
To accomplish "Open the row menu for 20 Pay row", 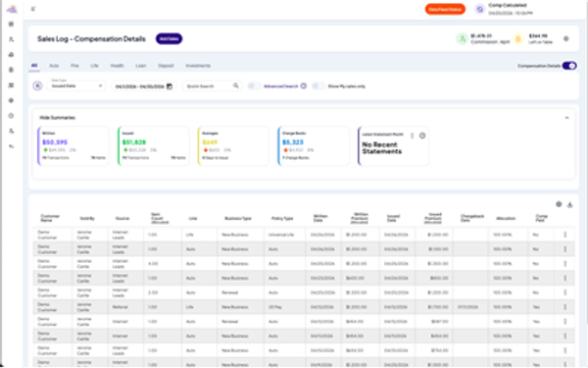I will (x=565, y=307).
